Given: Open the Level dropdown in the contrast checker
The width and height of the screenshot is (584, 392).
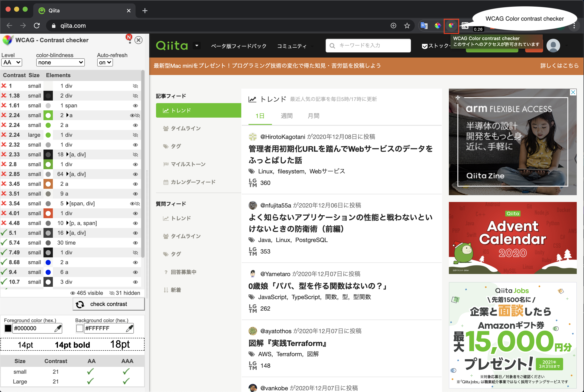Looking at the screenshot, I should pyautogui.click(x=12, y=62).
